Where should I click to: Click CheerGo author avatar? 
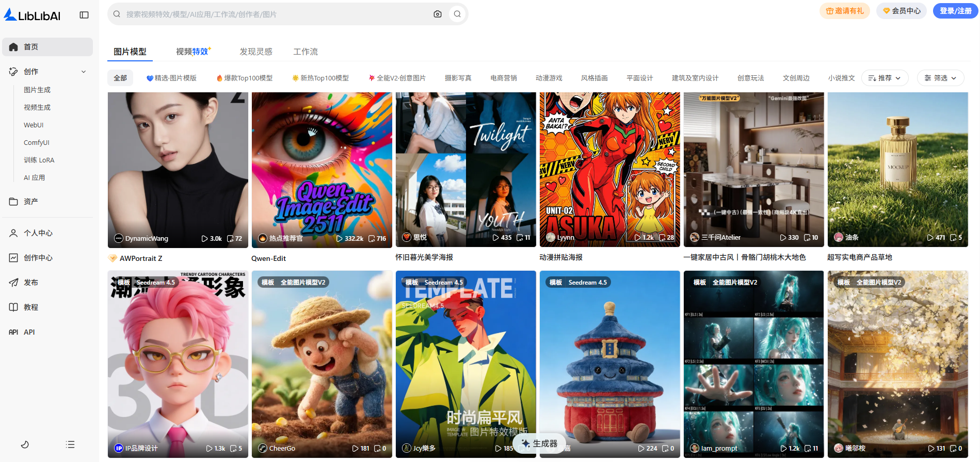263,448
